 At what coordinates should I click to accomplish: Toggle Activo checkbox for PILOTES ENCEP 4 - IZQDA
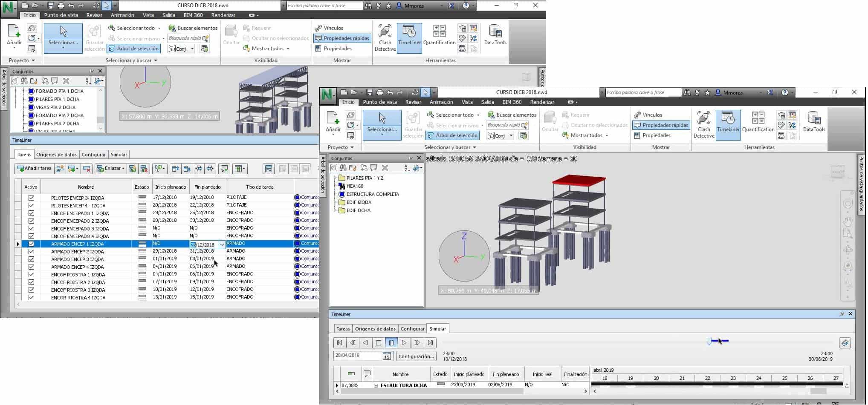[x=31, y=206]
